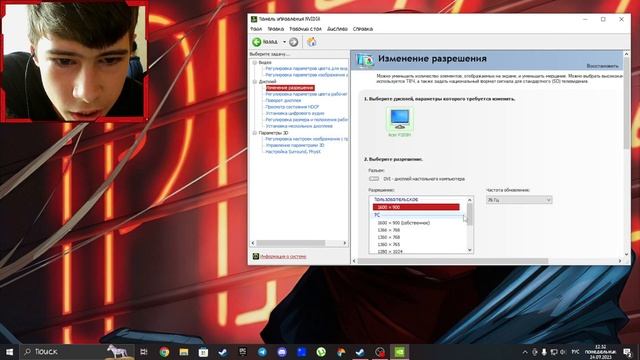Open Настройка Surround, PhysX page

pos(293,151)
